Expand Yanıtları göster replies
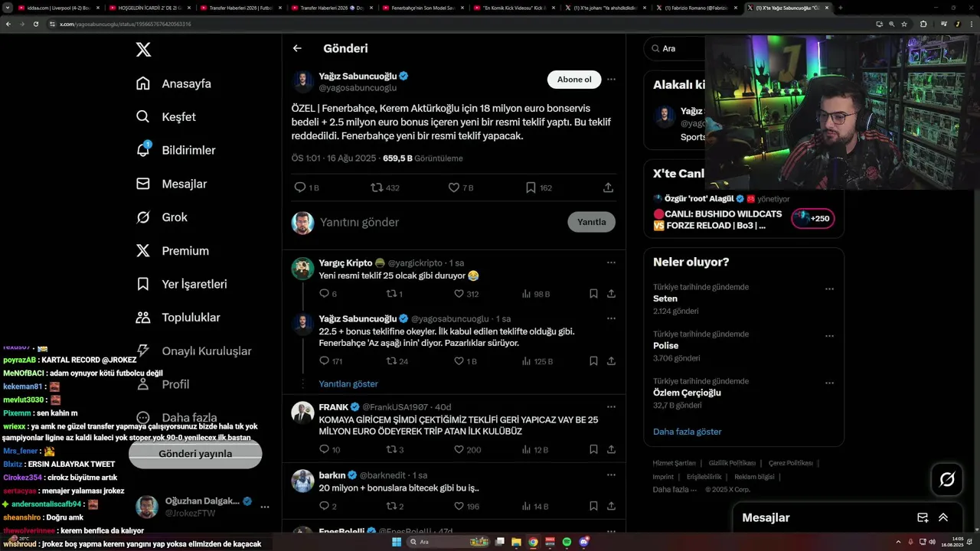This screenshot has height=551, width=980. pos(348,384)
